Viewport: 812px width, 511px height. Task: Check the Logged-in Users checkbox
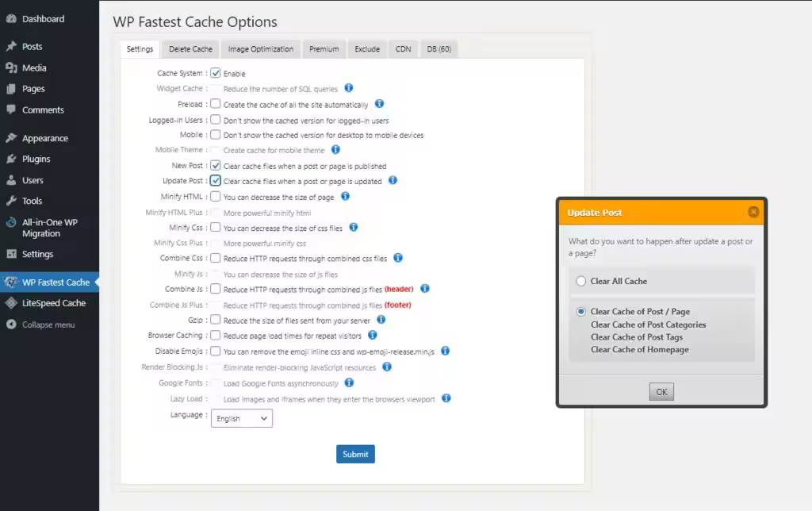pos(216,120)
